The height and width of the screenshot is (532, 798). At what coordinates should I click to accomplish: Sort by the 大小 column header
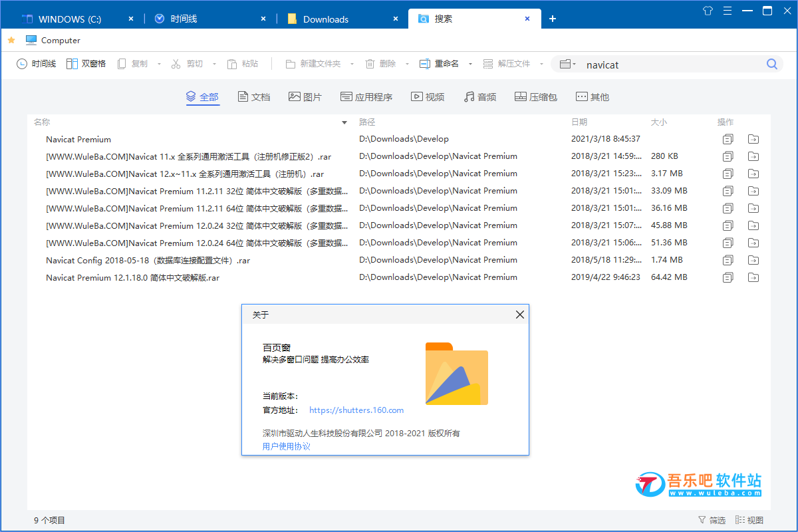pos(659,122)
